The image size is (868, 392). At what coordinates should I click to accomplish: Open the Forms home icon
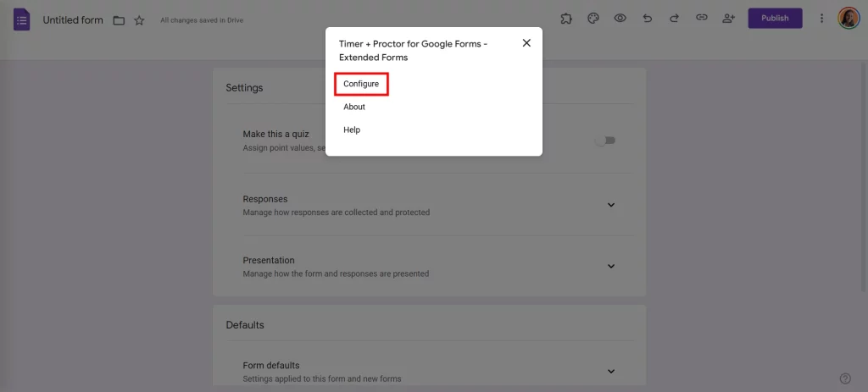pos(22,19)
